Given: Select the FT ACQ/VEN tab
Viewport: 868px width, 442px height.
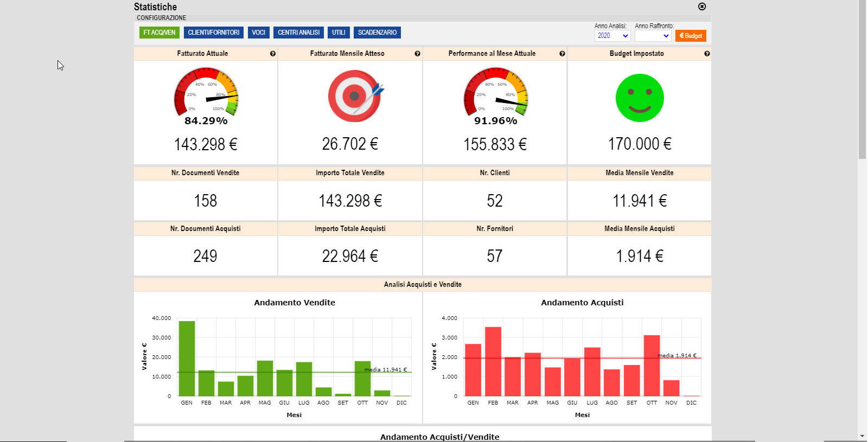Looking at the screenshot, I should pyautogui.click(x=159, y=33).
